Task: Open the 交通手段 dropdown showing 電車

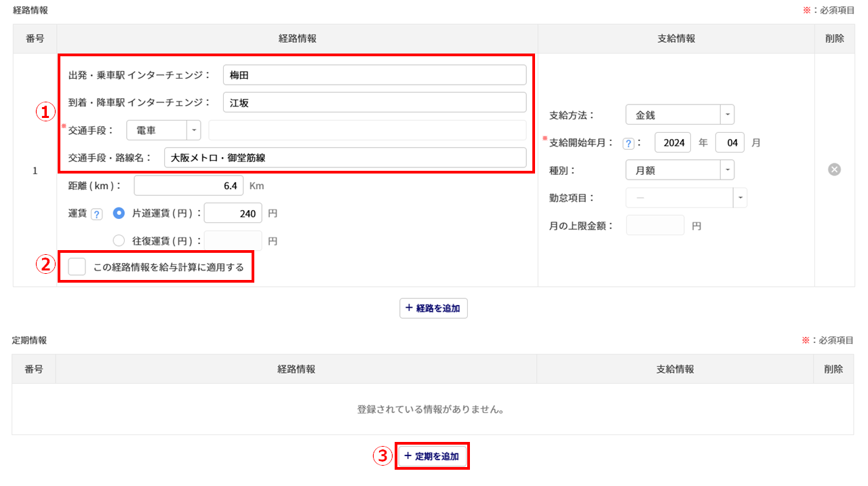Action: pos(163,130)
